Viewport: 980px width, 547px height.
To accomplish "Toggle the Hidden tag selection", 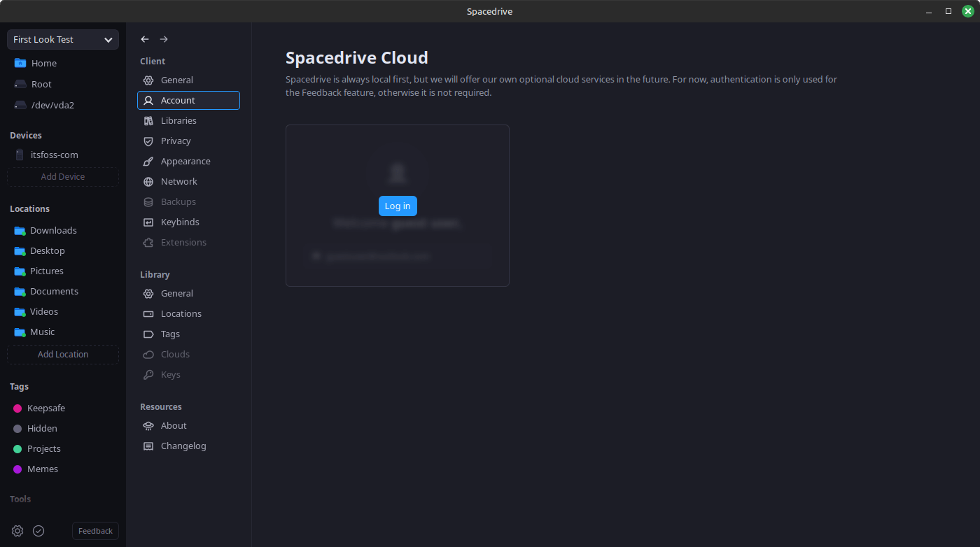I will tap(41, 428).
